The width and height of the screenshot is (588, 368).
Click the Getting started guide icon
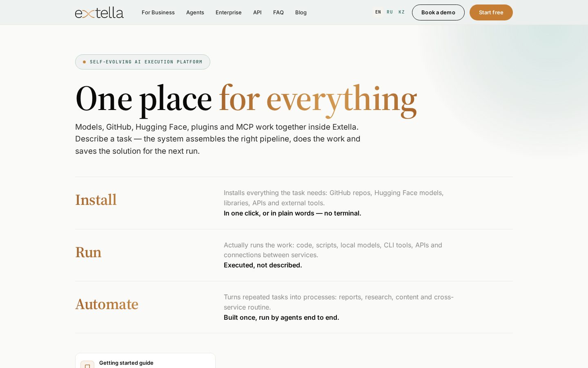[x=87, y=365]
